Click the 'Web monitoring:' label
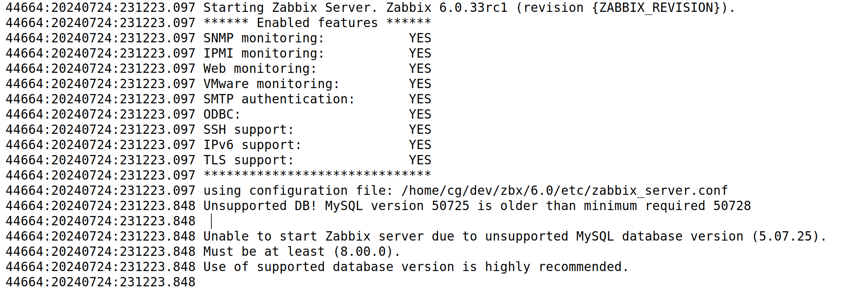 tap(260, 69)
